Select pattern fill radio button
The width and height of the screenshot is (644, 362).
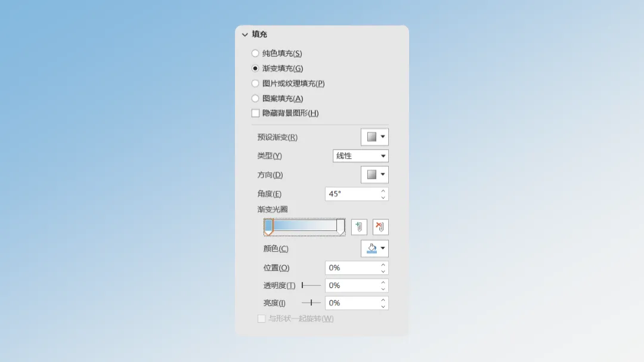pos(255,98)
